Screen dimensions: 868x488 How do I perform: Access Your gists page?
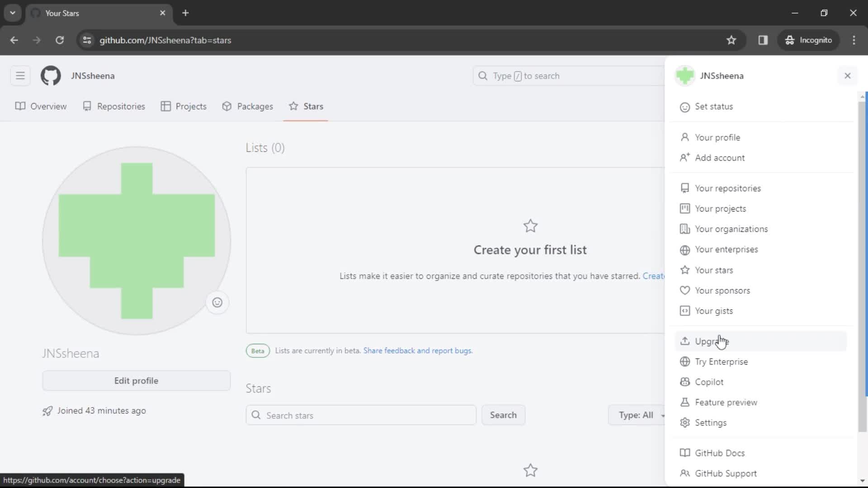tap(713, 310)
